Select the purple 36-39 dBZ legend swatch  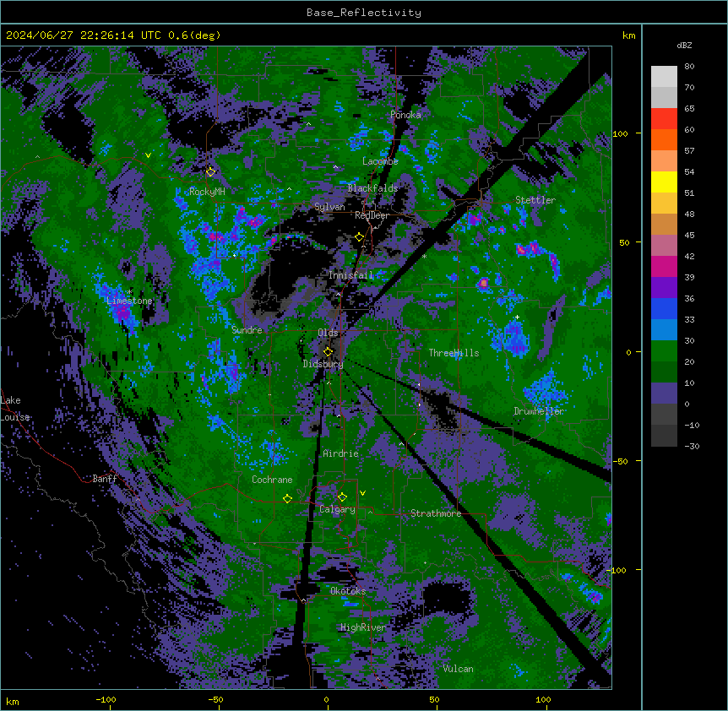pos(664,288)
